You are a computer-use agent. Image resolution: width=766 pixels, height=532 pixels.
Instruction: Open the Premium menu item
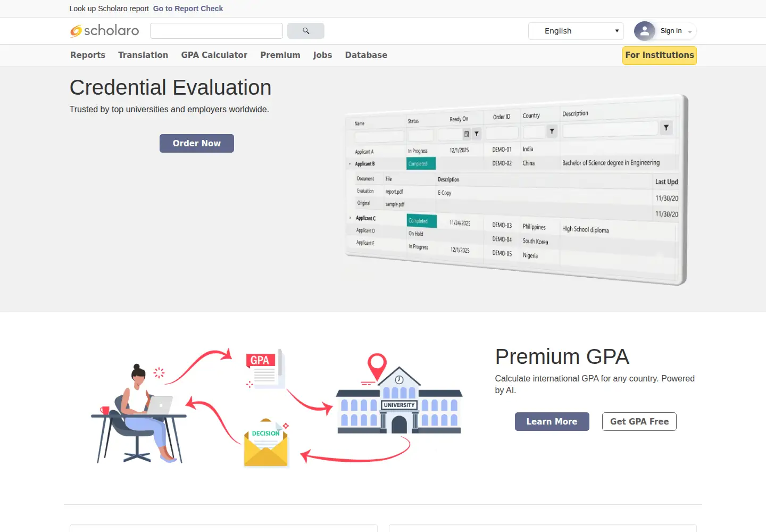[x=280, y=55]
